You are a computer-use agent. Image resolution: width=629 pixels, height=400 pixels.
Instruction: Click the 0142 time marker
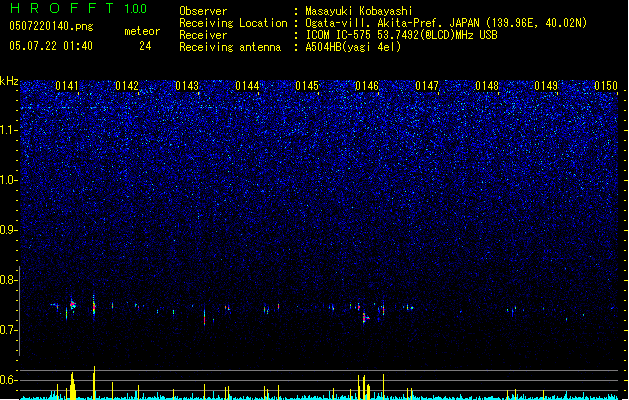click(127, 86)
